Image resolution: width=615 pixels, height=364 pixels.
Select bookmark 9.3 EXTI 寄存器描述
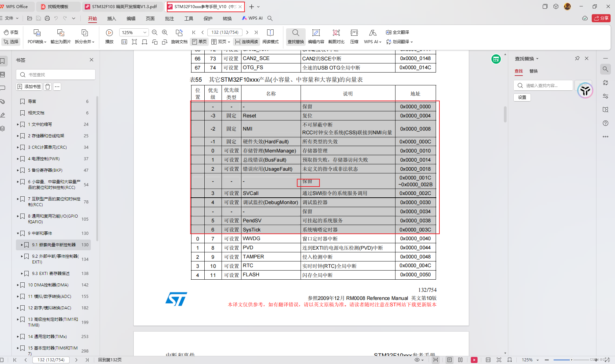tap(51, 274)
